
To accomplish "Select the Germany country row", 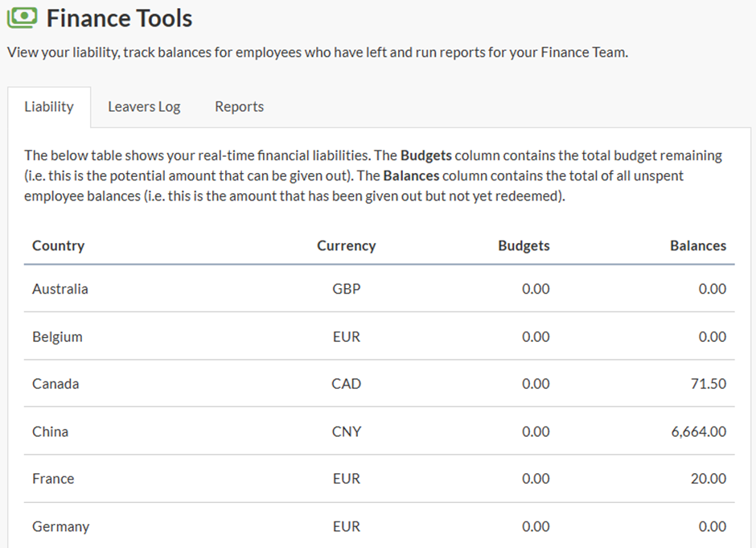I will click(x=60, y=527).
